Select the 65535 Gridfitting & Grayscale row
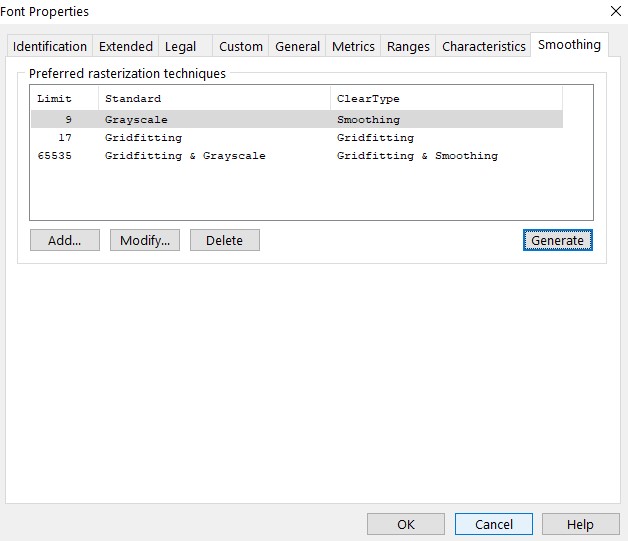 tap(185, 156)
